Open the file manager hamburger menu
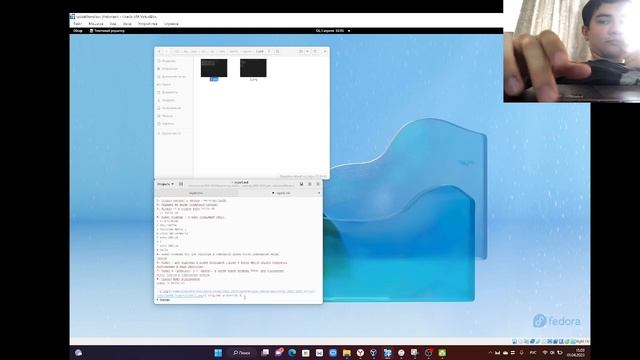The height and width of the screenshot is (360, 640). point(315,52)
